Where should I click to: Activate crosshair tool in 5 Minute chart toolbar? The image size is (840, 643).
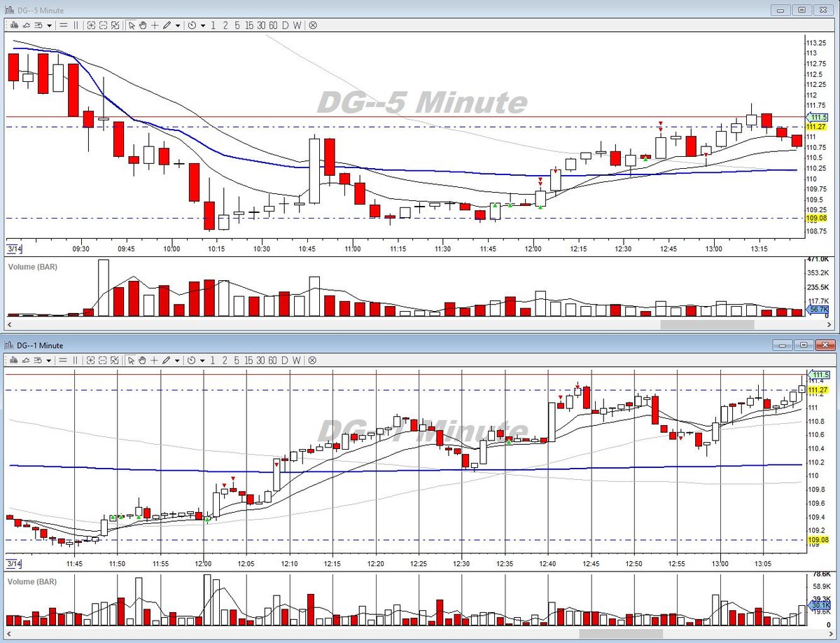pyautogui.click(x=154, y=25)
